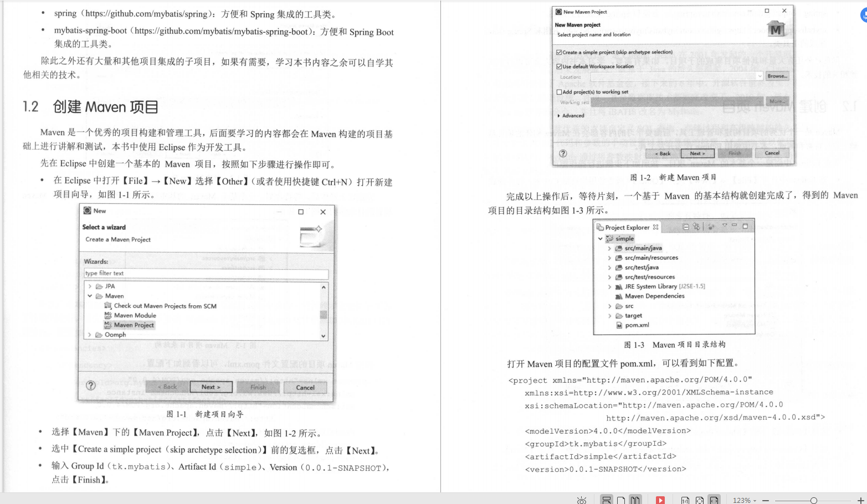The width and height of the screenshot is (867, 504).
Task: Click Link with Editor icon in Project Explorer
Action: 697,227
